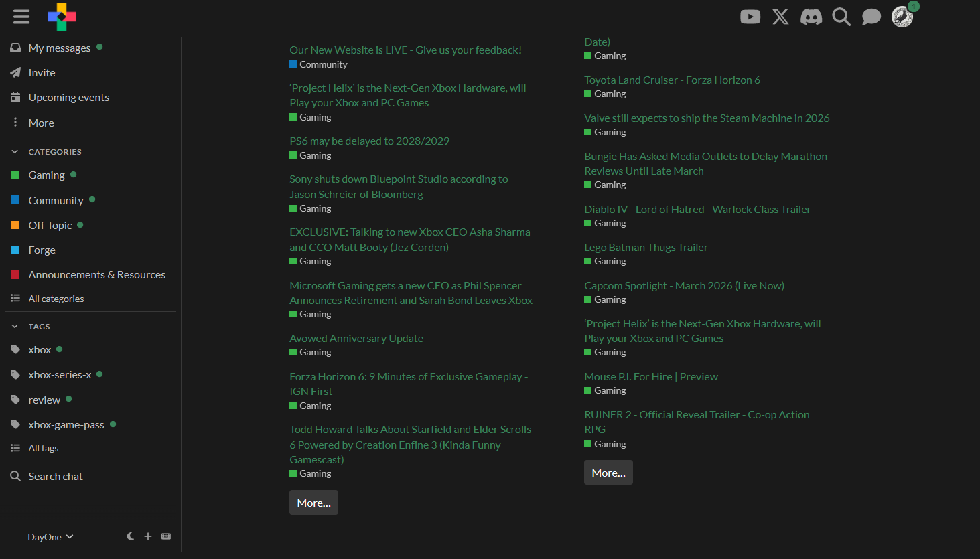
Task: Click the search magnifier icon in header
Action: [841, 17]
